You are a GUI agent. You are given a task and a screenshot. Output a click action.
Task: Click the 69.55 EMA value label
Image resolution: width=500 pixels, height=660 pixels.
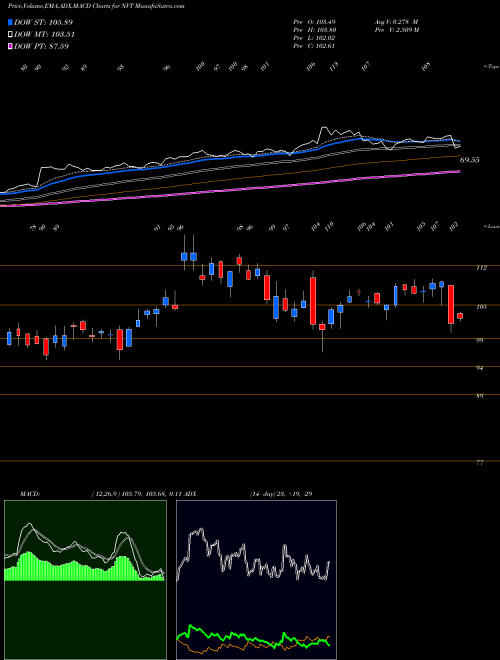coord(470,160)
